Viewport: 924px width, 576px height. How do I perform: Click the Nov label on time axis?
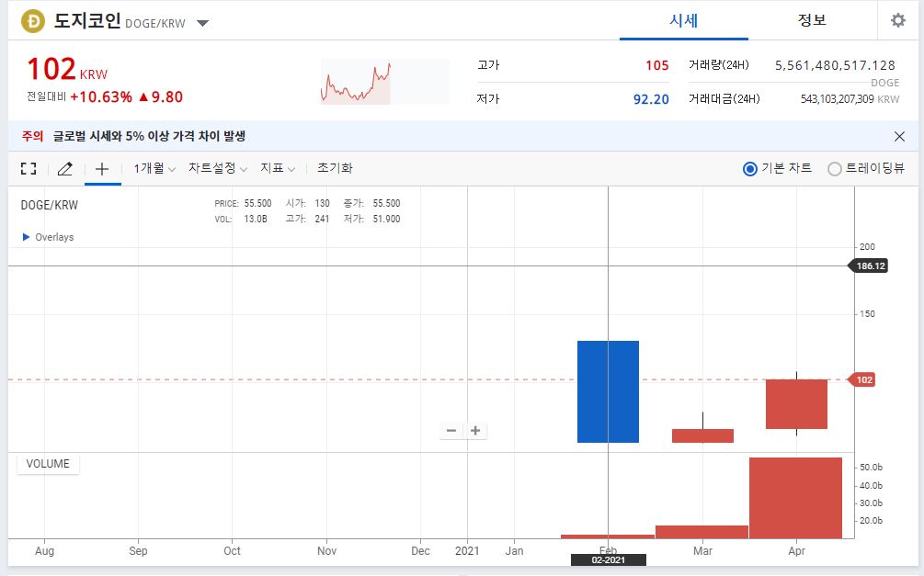(x=326, y=551)
